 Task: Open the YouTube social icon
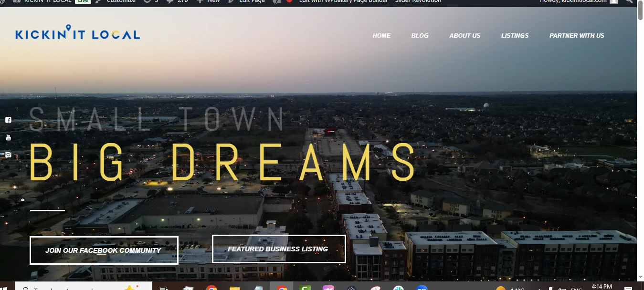pos(8,137)
